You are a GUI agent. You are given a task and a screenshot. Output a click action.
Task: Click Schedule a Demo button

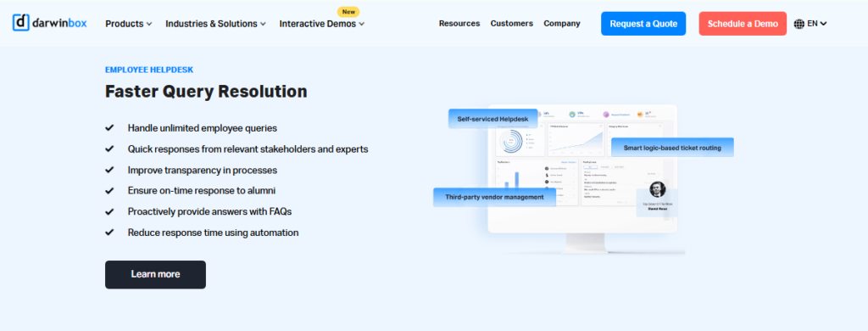pos(743,24)
